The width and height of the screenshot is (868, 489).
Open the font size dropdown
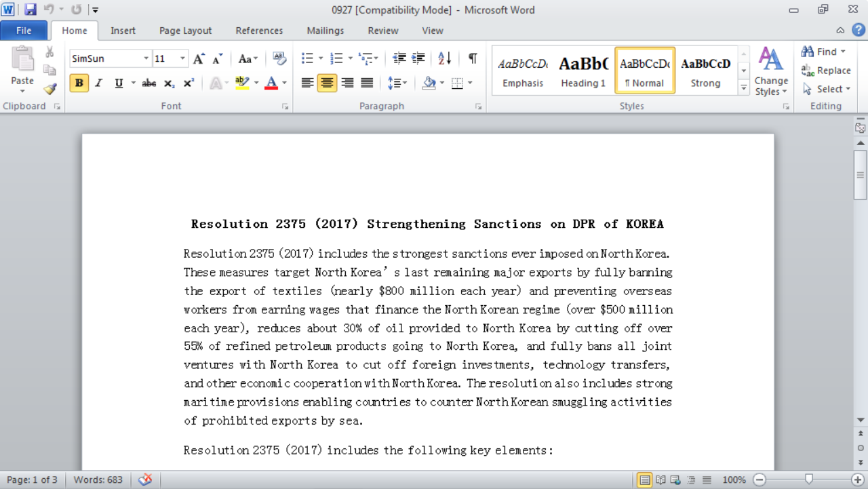[182, 59]
